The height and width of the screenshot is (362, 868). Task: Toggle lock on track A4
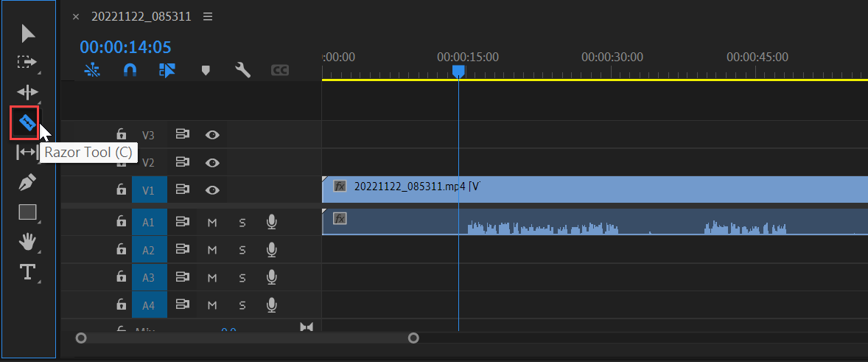coord(121,304)
